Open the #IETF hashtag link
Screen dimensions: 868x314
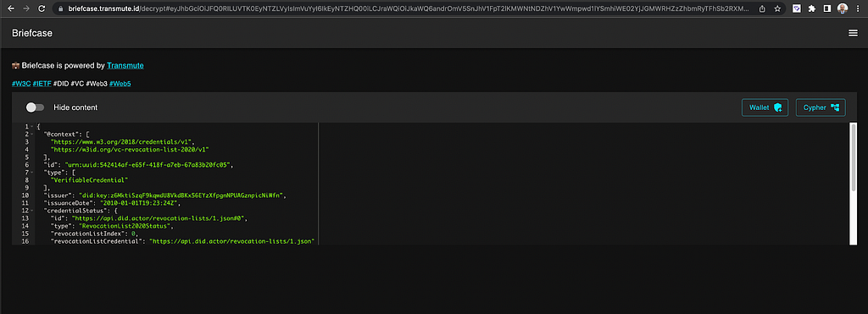point(42,84)
